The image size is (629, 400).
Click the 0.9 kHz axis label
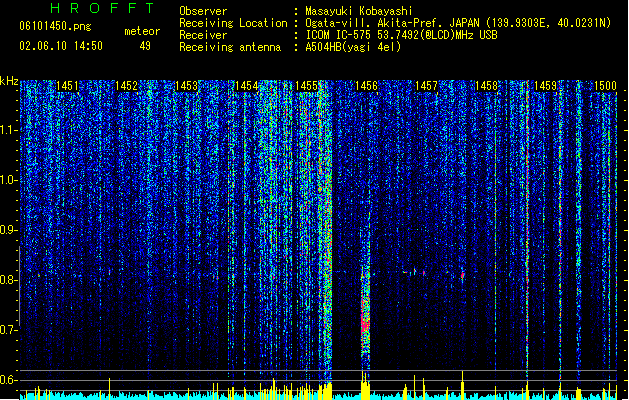[9, 230]
